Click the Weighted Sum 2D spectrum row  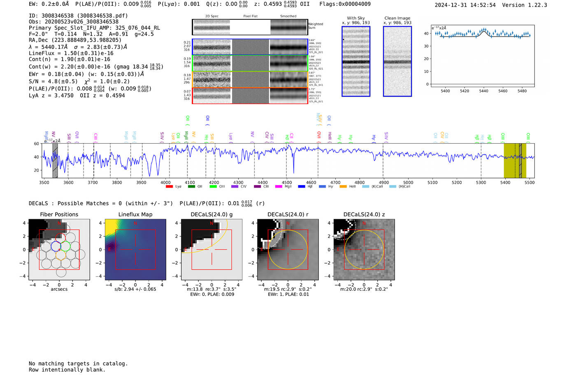click(250, 27)
